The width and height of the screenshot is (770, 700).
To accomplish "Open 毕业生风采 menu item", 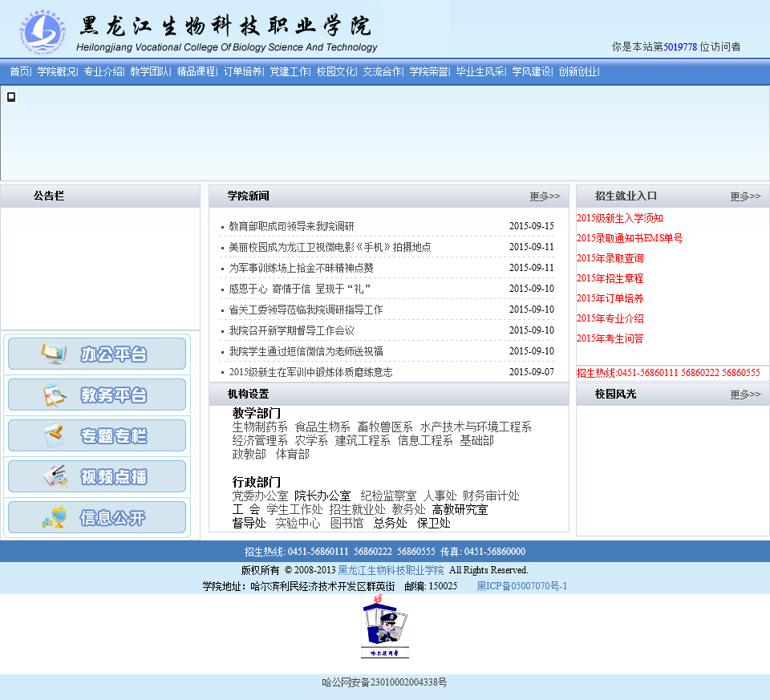I will 480,71.
